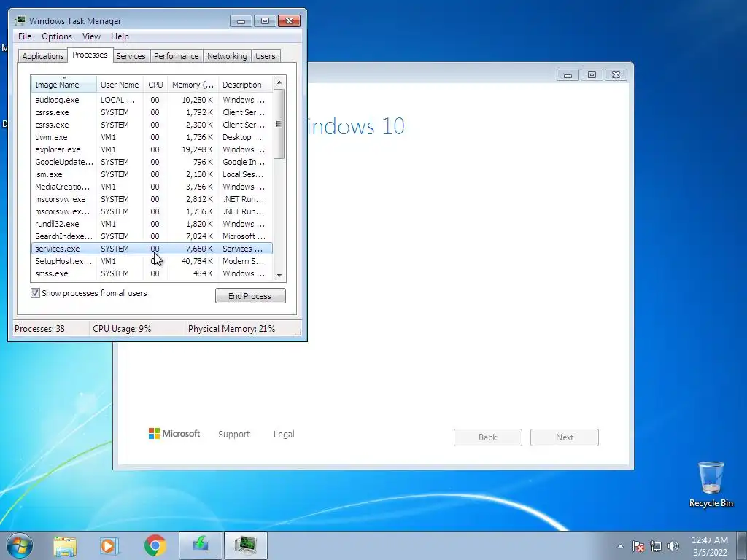Viewport: 747px width, 560px height.
Task: Select rundll32.exe process row
Action: [x=152, y=224]
